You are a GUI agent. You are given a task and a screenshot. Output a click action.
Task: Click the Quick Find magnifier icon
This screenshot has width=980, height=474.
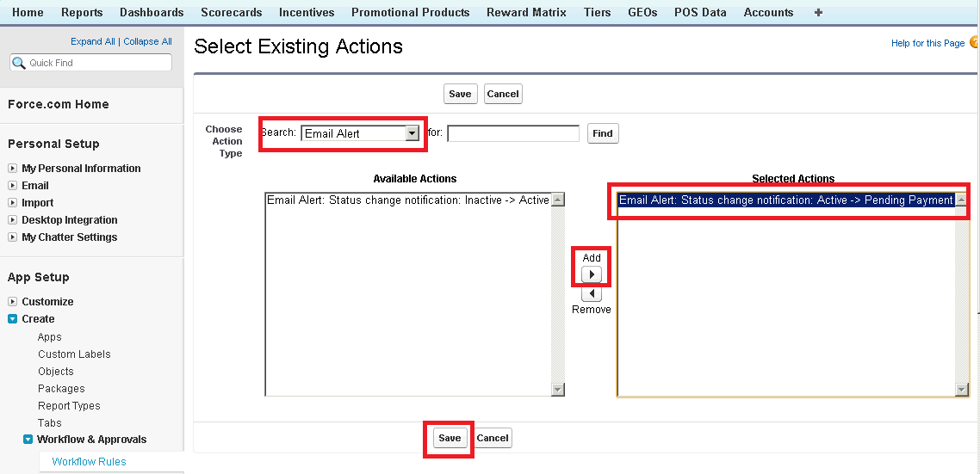[x=19, y=63]
